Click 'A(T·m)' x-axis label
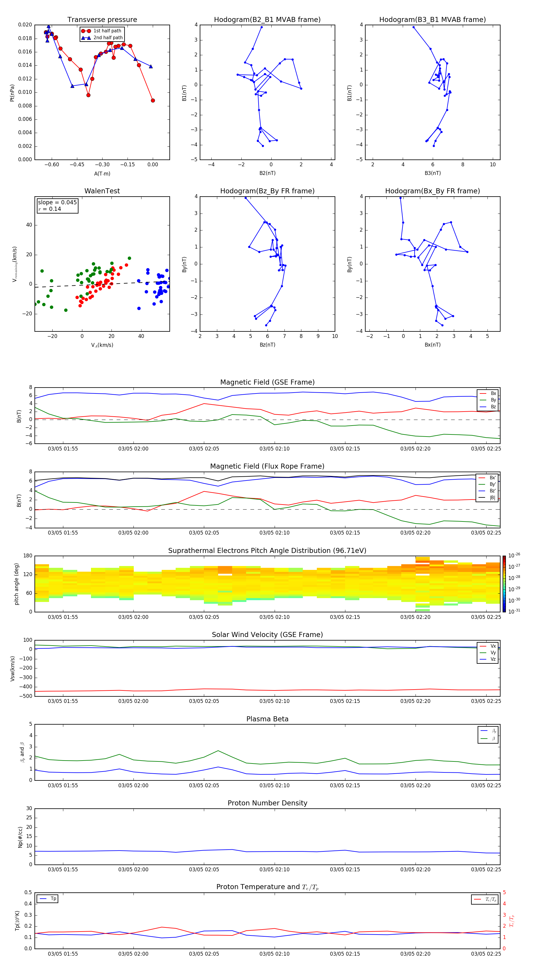Screen dimensions: 535x980 pyautogui.click(x=102, y=174)
